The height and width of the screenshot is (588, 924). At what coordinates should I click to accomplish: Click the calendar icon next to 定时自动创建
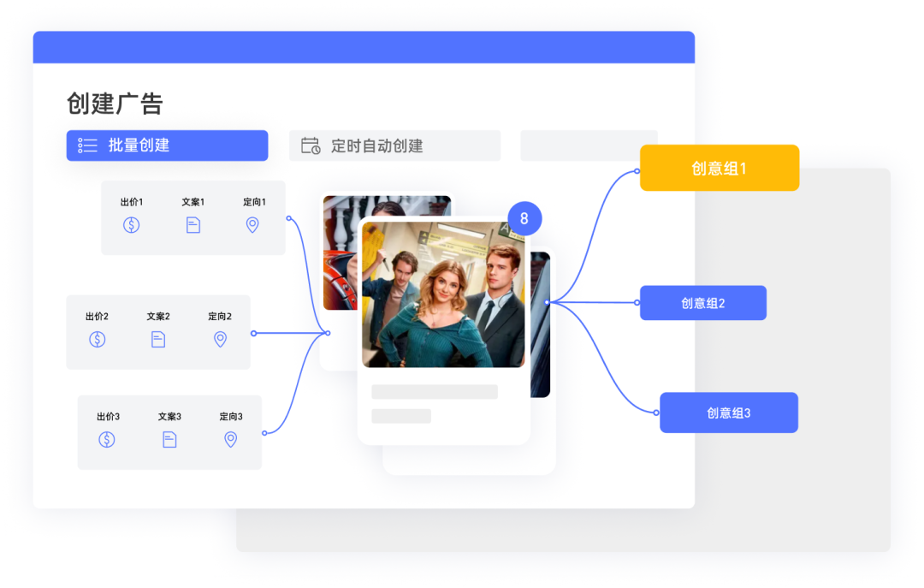click(309, 146)
